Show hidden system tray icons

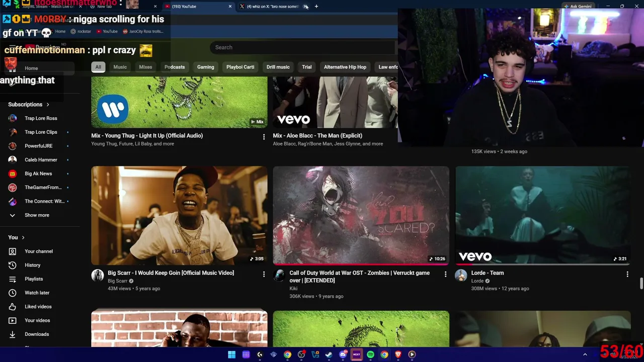585,354
